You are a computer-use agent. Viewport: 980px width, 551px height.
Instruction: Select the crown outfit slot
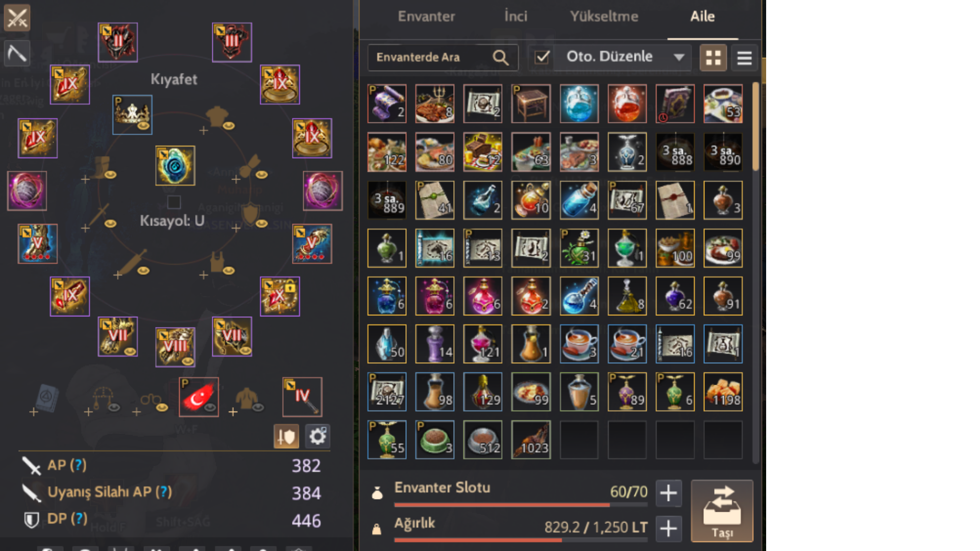(132, 115)
